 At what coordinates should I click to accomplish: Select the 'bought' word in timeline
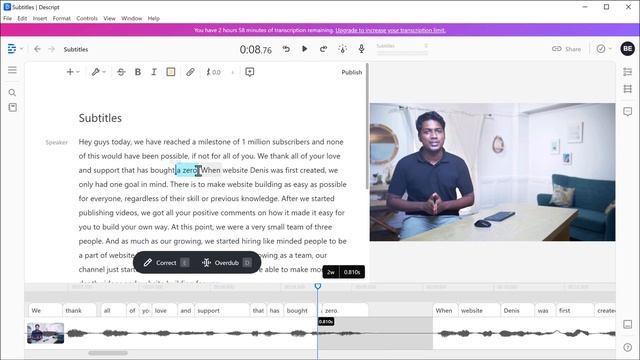pos(299,311)
